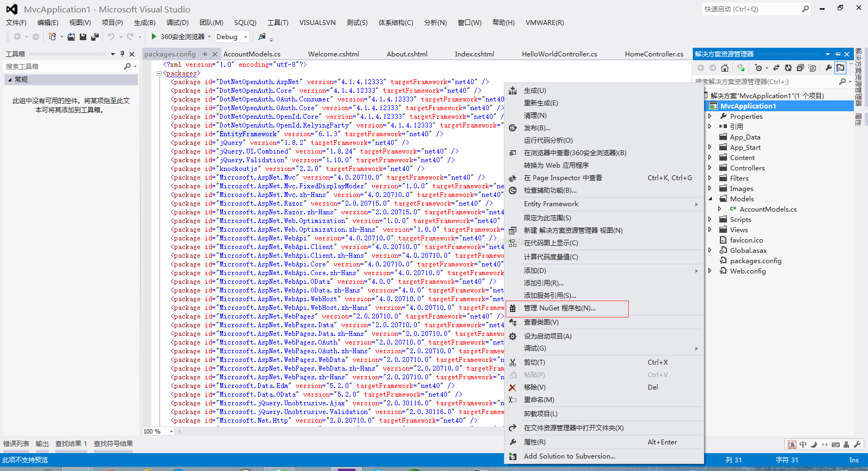Click the editor horizontal scrollbar left arrow
The image size is (868, 471).
[179, 431]
